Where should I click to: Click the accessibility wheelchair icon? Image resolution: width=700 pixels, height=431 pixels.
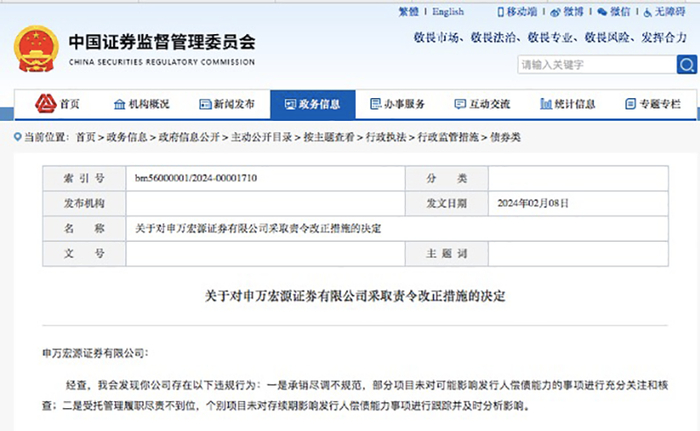pyautogui.click(x=647, y=13)
